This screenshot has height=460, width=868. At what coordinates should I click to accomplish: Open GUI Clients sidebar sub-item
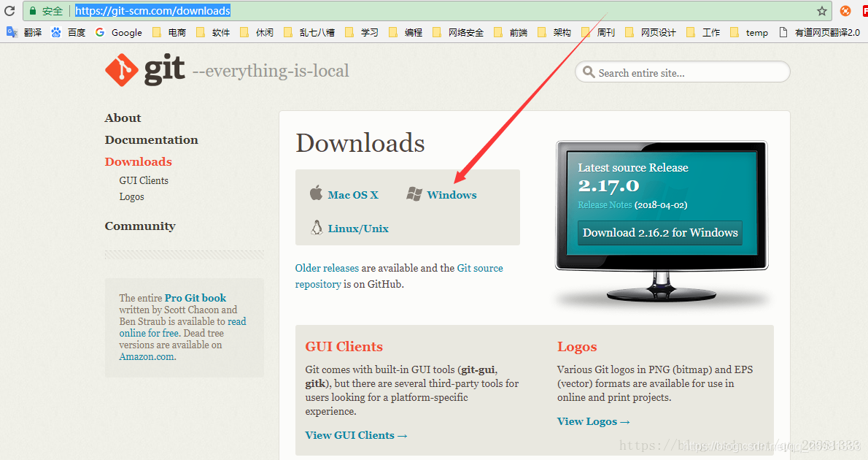pyautogui.click(x=144, y=180)
